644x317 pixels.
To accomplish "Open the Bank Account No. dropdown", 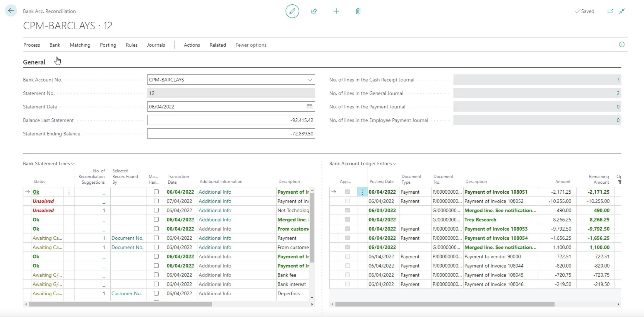I will point(310,80).
